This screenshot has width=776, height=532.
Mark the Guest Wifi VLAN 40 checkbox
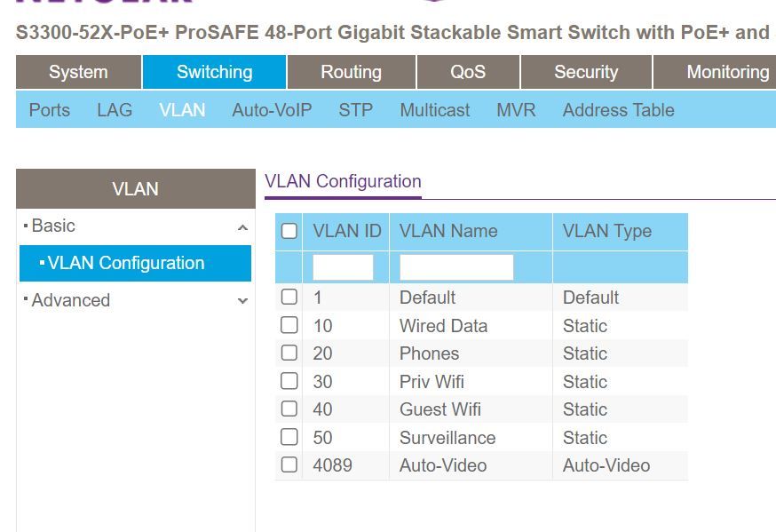[289, 409]
